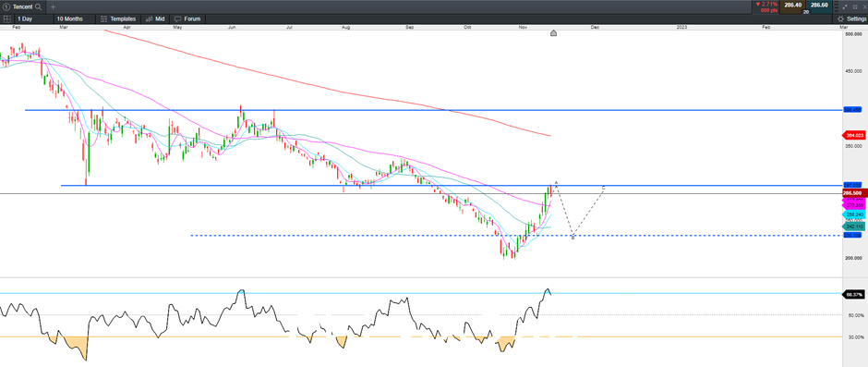Select the Tencent chart tab
The height and width of the screenshot is (367, 868).
click(22, 6)
